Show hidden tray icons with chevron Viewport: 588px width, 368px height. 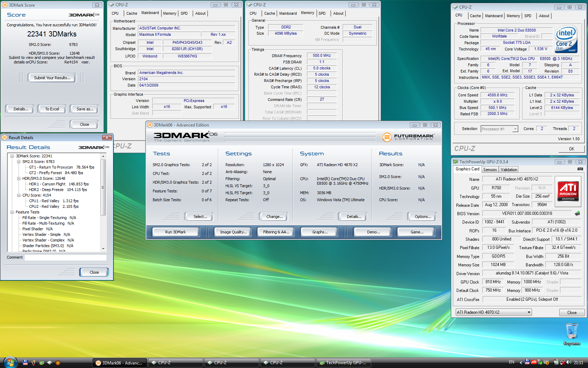coord(521,362)
